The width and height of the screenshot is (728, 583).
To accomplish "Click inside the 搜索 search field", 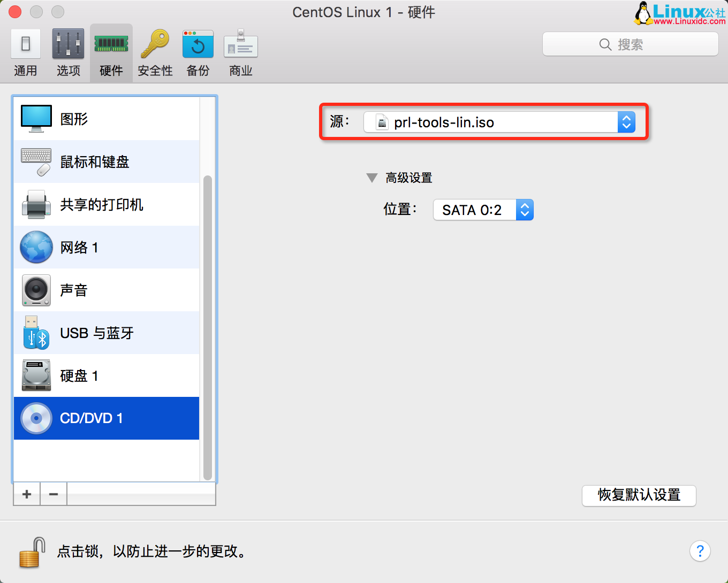I will pos(631,44).
